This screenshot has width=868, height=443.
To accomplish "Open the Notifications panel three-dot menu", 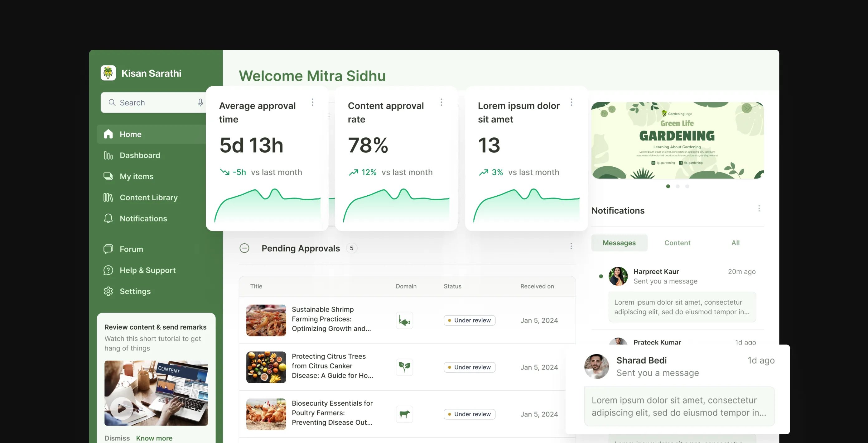I will click(759, 208).
